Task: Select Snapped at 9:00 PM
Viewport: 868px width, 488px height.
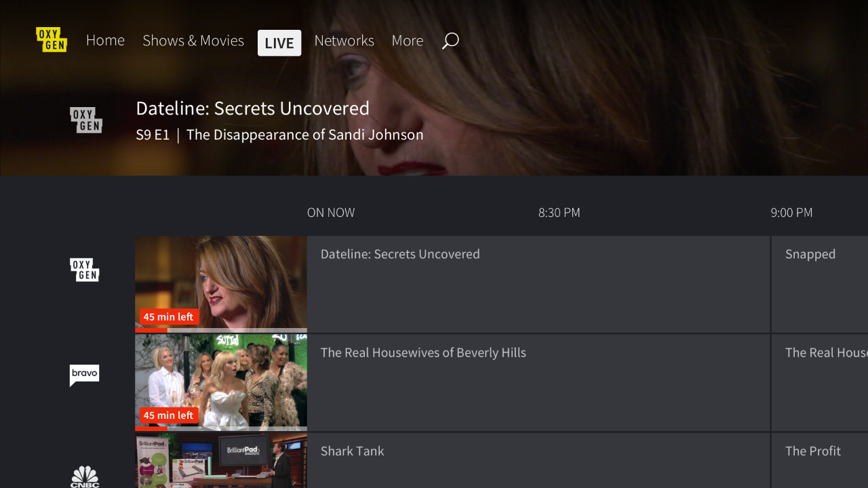Action: (820, 284)
